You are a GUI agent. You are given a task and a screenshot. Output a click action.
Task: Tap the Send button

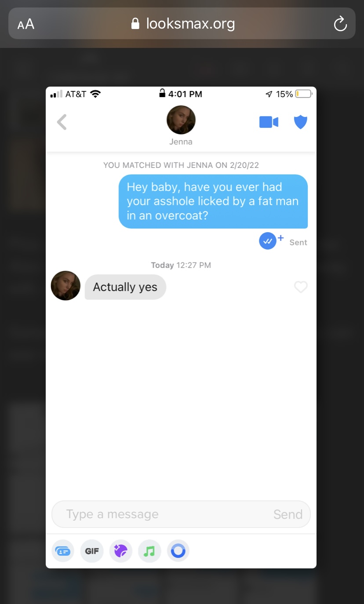(288, 514)
